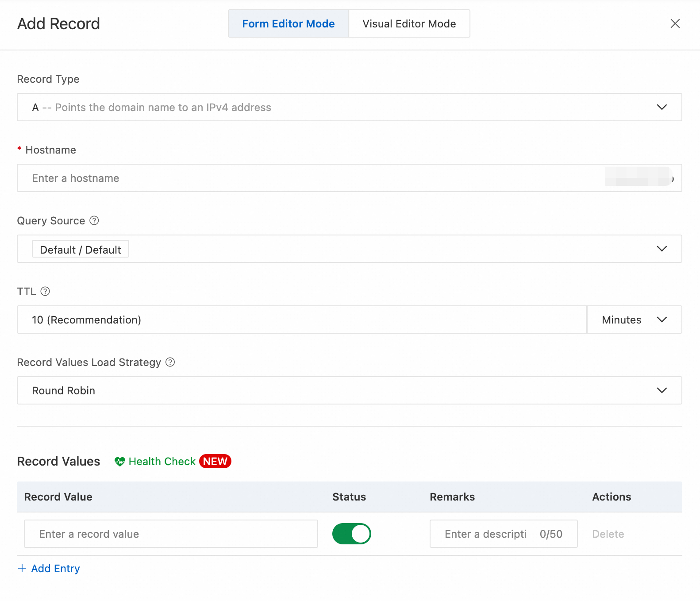
Task: Click Delete for the record entry
Action: (x=608, y=534)
